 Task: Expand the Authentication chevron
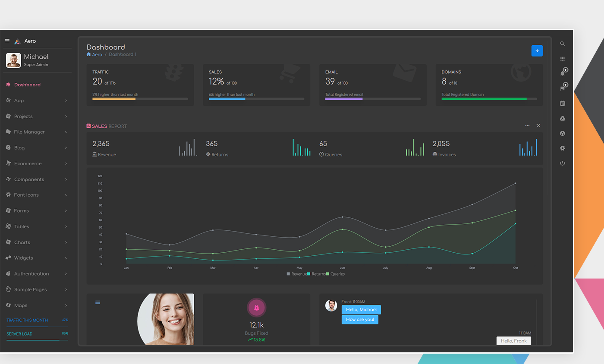[x=66, y=274]
